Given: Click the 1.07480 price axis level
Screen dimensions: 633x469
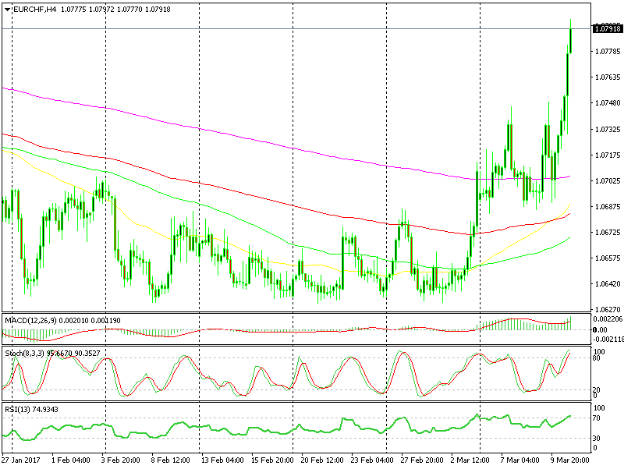Looking at the screenshot, I should click(x=608, y=103).
